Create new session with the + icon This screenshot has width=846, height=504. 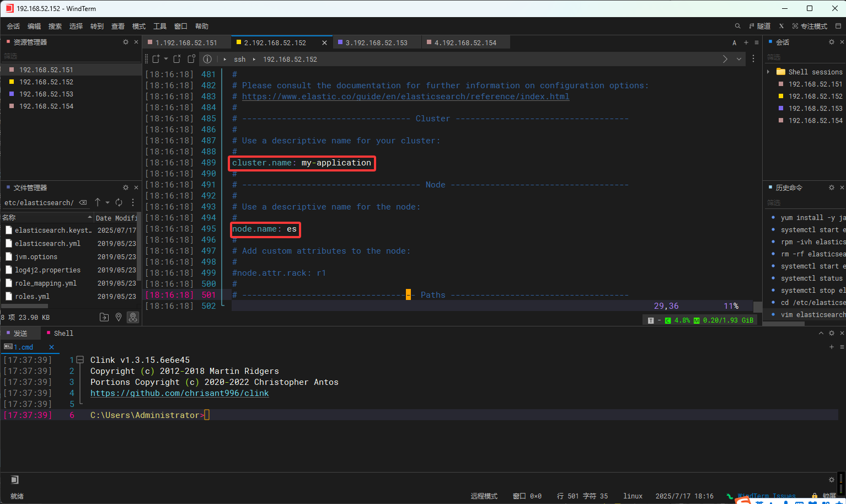coord(746,42)
